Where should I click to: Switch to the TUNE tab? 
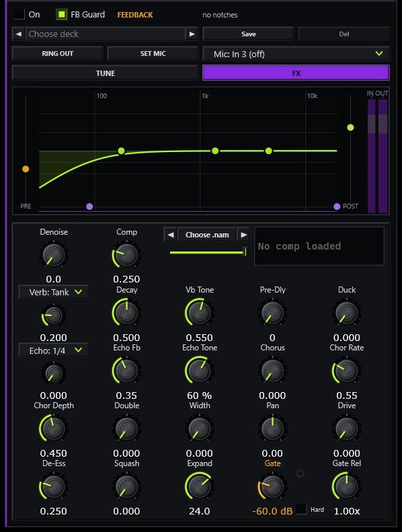(105, 73)
